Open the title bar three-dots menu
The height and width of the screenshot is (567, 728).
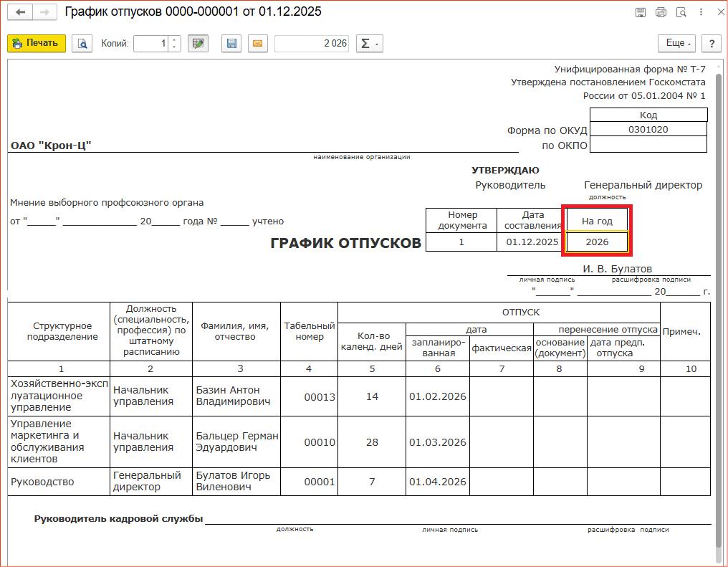[x=700, y=12]
